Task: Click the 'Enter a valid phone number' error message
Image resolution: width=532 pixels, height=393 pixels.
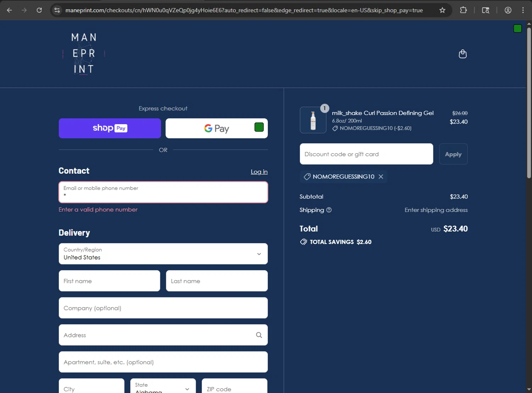Action: click(x=98, y=209)
